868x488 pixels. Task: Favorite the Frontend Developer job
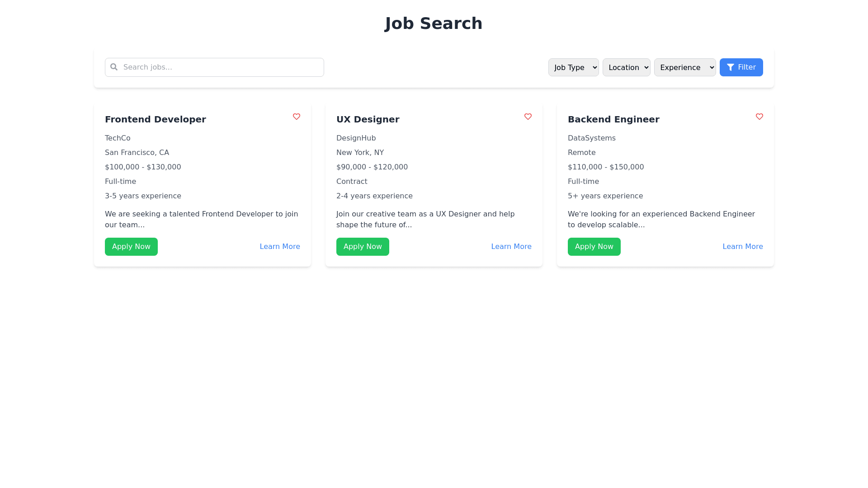(x=297, y=117)
